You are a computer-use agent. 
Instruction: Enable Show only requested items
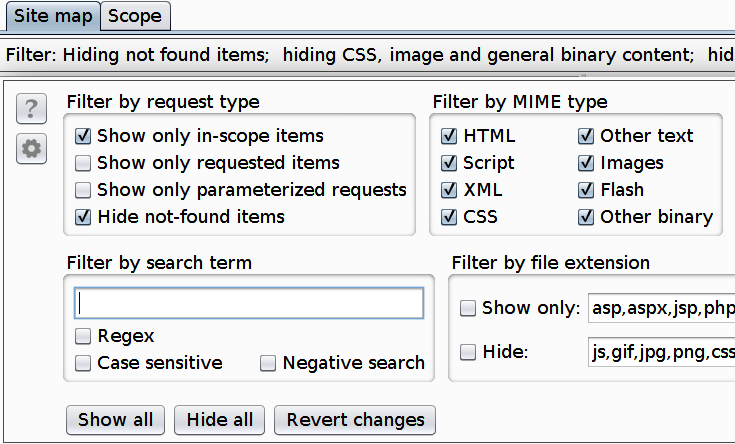point(83,163)
